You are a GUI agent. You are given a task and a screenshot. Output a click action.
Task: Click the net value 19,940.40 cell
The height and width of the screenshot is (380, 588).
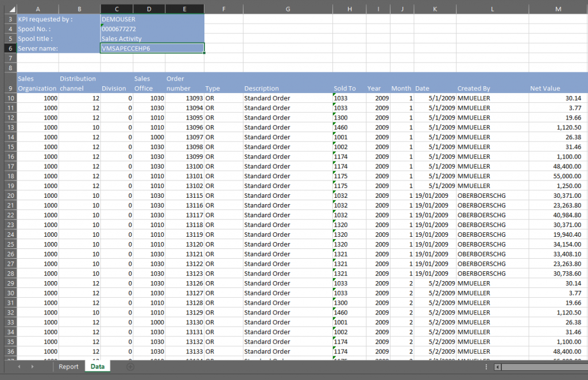[558, 235]
